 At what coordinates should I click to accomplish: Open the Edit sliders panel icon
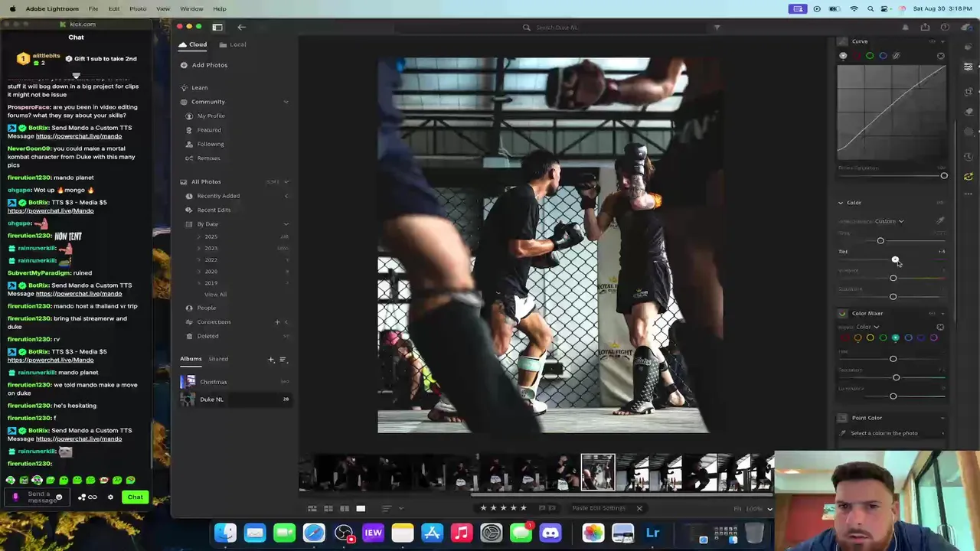coord(969,67)
